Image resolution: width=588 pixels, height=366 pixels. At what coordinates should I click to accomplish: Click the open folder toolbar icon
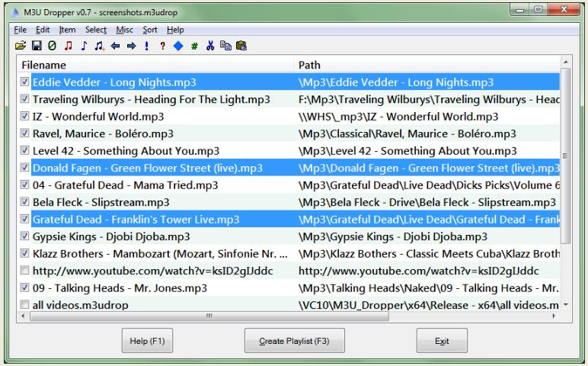tap(21, 46)
